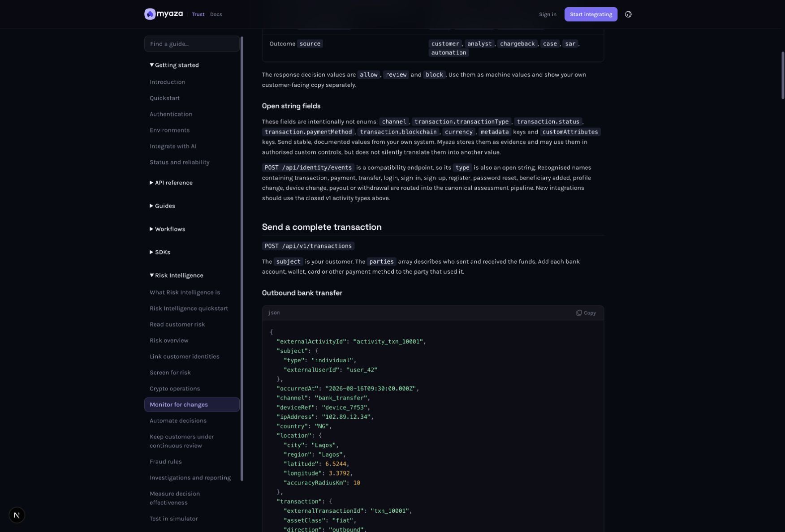
Task: Open Keep customers under continuous review
Action: coord(181,442)
